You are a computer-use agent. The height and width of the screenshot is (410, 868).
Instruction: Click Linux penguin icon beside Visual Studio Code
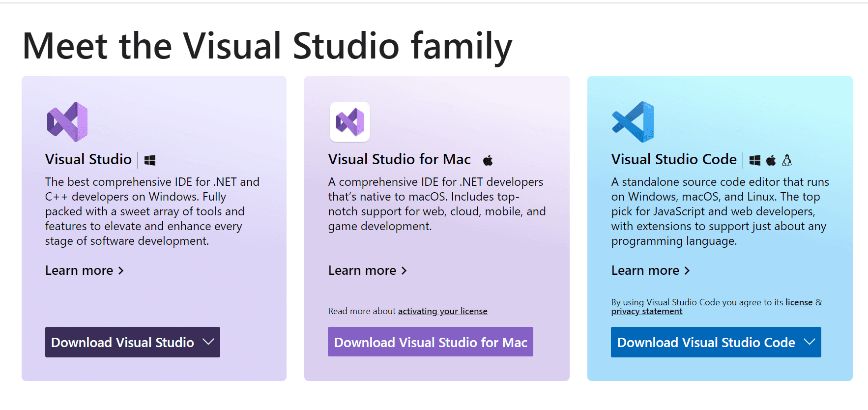click(x=787, y=160)
